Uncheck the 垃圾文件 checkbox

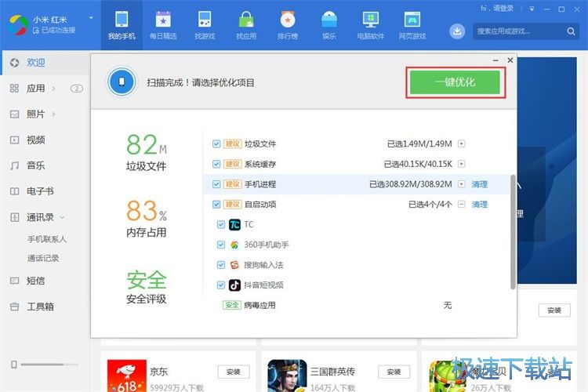click(x=216, y=143)
